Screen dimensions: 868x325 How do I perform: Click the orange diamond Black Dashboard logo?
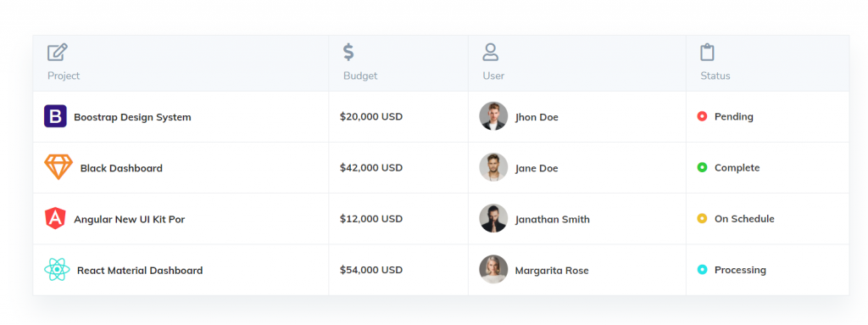coord(58,167)
